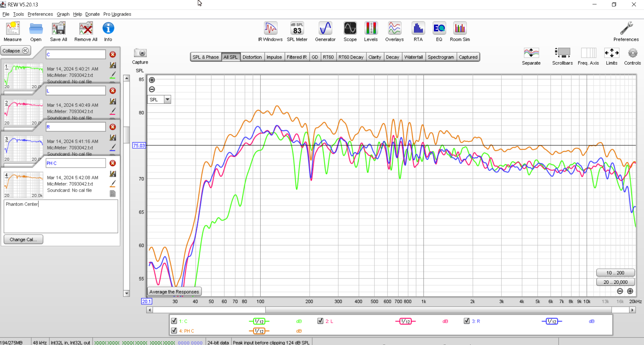Switch to the RT60 Decay tab
Screen dimensions: 644x345
351,57
